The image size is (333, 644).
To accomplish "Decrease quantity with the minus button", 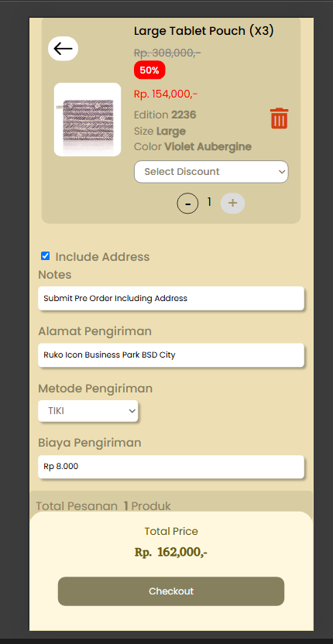I will pyautogui.click(x=187, y=204).
